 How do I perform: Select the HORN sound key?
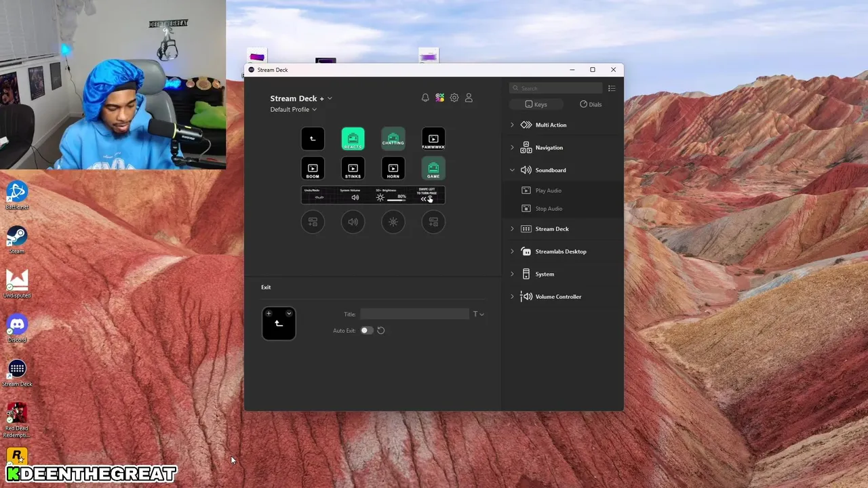(x=393, y=168)
